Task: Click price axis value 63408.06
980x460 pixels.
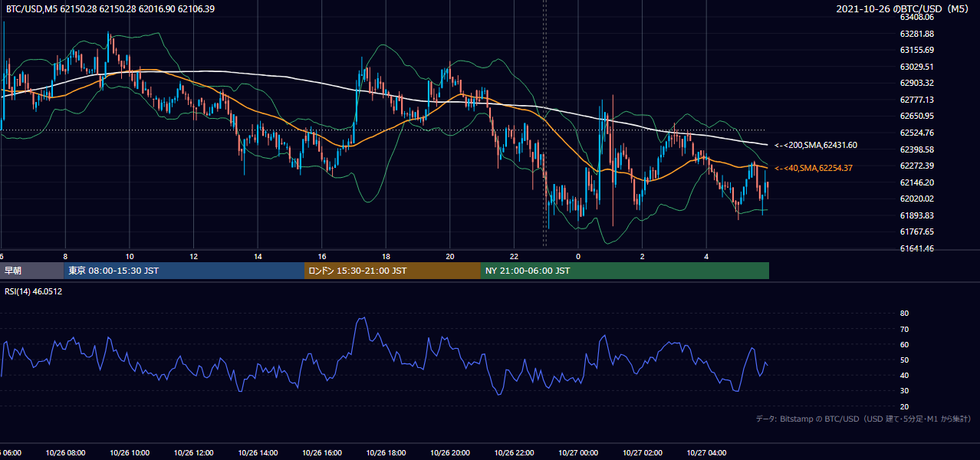Action: 916,17
